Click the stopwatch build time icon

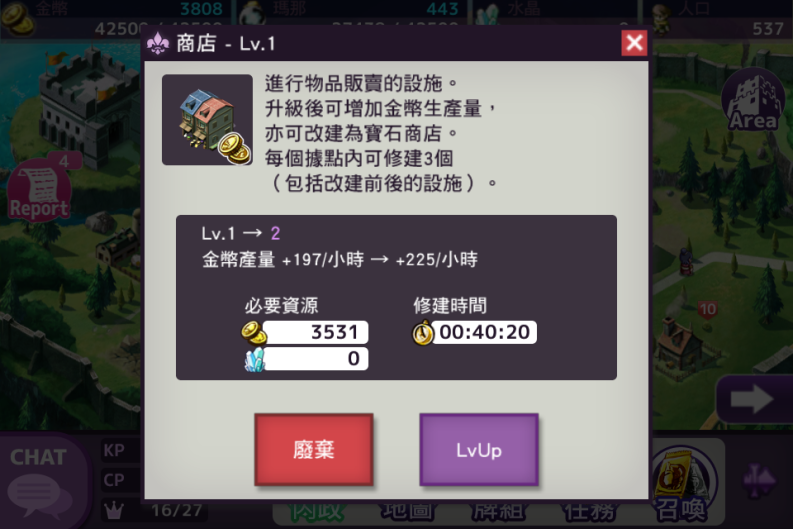[423, 333]
